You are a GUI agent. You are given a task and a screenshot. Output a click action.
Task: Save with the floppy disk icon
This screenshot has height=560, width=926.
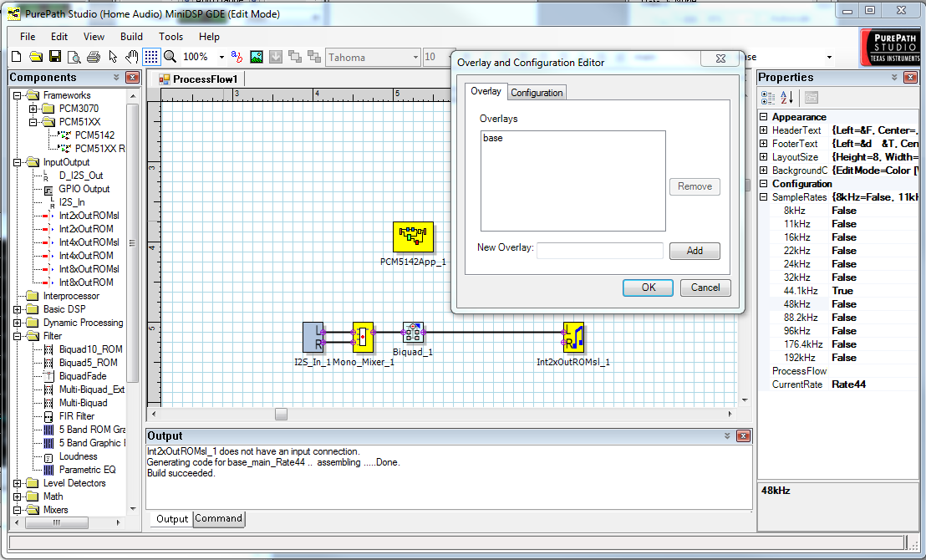point(55,57)
